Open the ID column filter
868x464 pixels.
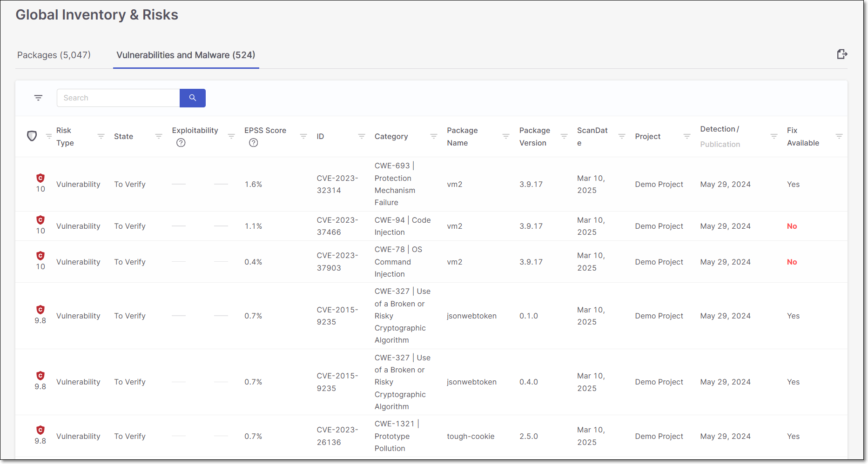click(x=362, y=136)
